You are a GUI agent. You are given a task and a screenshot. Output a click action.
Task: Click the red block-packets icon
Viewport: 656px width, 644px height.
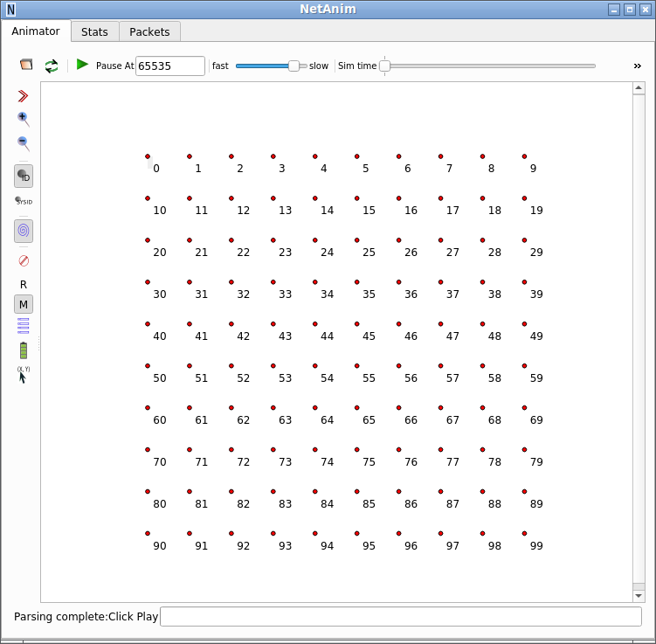coord(24,260)
